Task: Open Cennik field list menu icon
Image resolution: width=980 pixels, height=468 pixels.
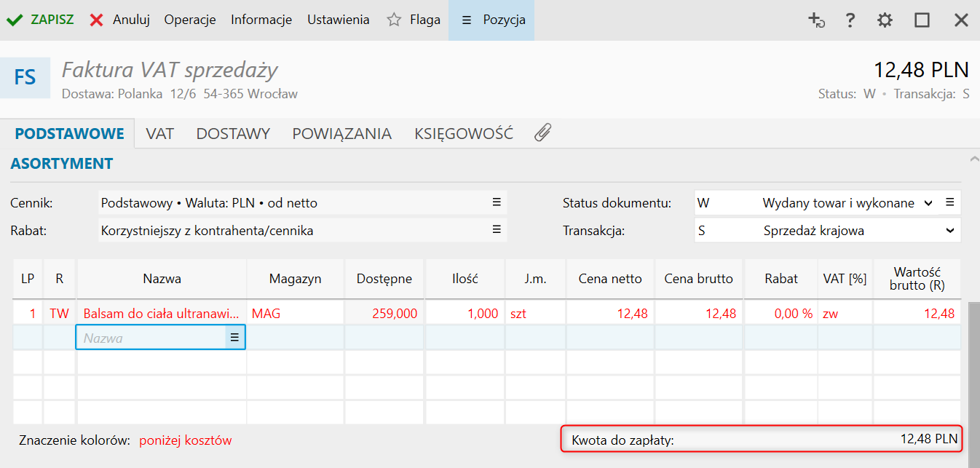Action: 497,202
